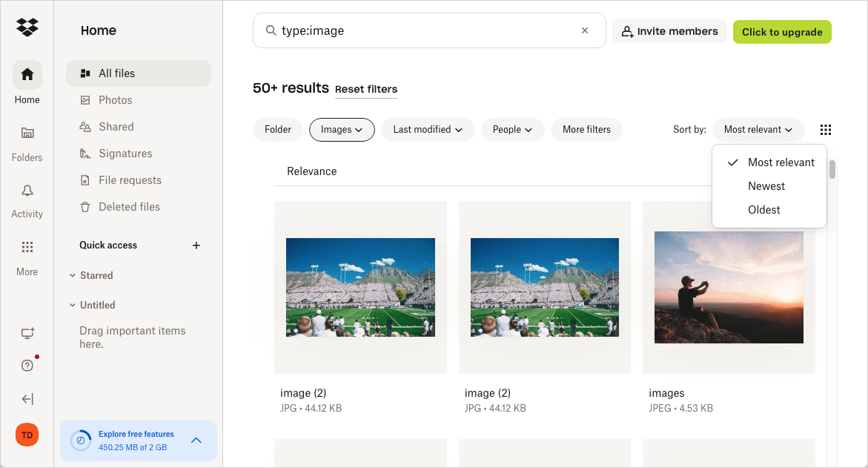Click the search magnifier icon
This screenshot has height=468, width=868.
[x=271, y=30]
